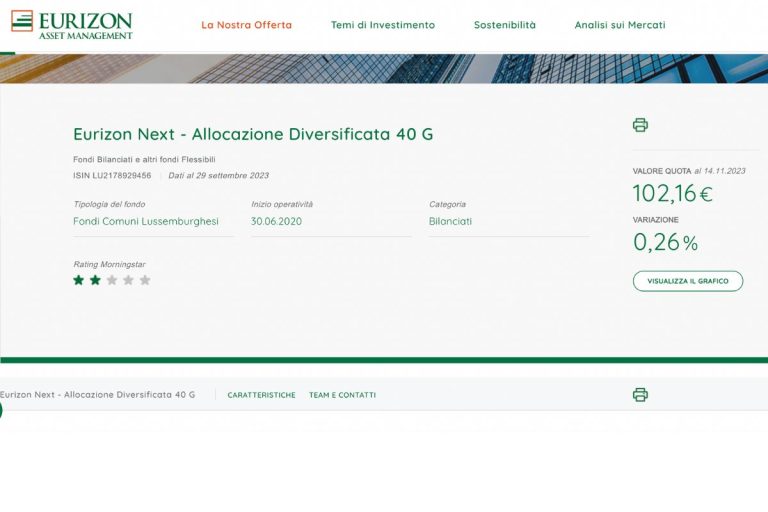768x512 pixels.
Task: Click the printer icon in the lower navigation bar
Action: pos(640,394)
